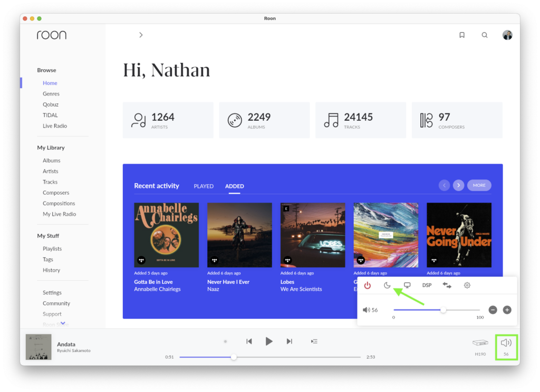The height and width of the screenshot is (392, 540).
Task: Open Settings in the sidebar
Action: (52, 292)
